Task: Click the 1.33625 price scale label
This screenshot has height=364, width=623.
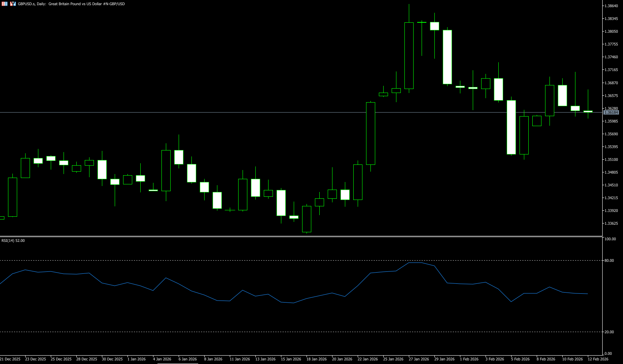Action: point(611,224)
